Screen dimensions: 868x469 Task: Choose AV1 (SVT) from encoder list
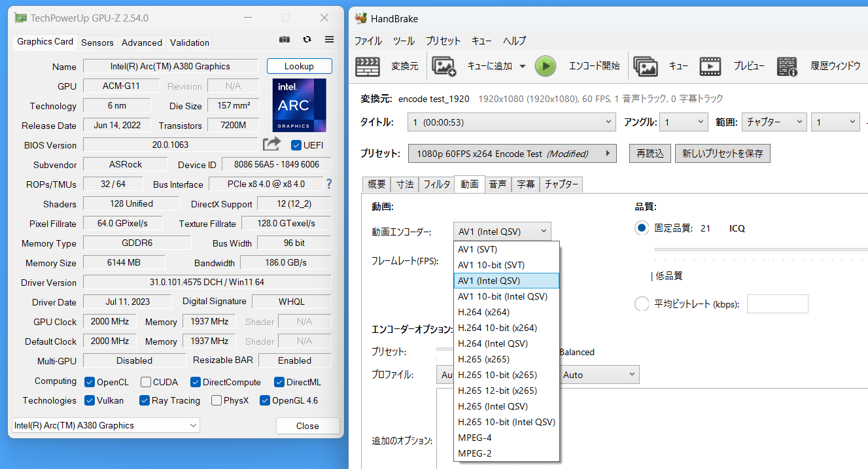(507, 249)
